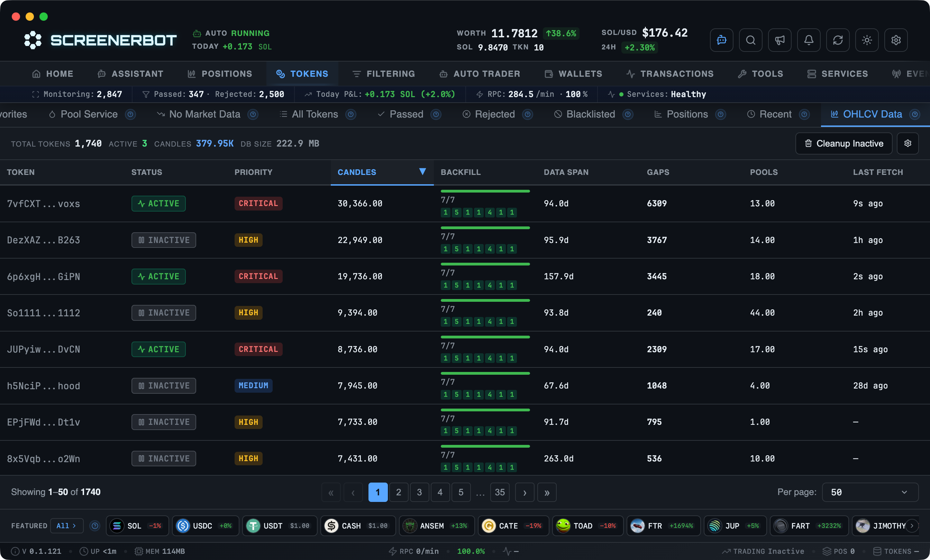Image resolution: width=930 pixels, height=560 pixels.
Task: Open the Services tab
Action: coord(838,74)
